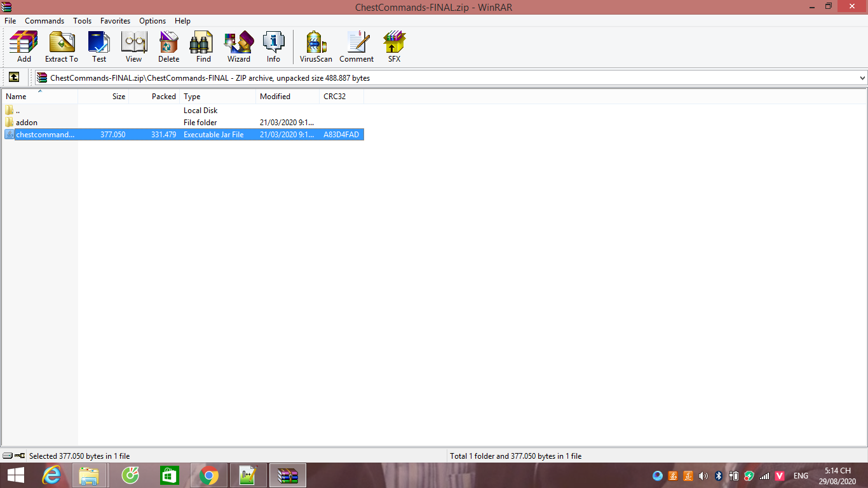The width and height of the screenshot is (868, 488).
Task: Click the red V tray icon
Action: [780, 475]
